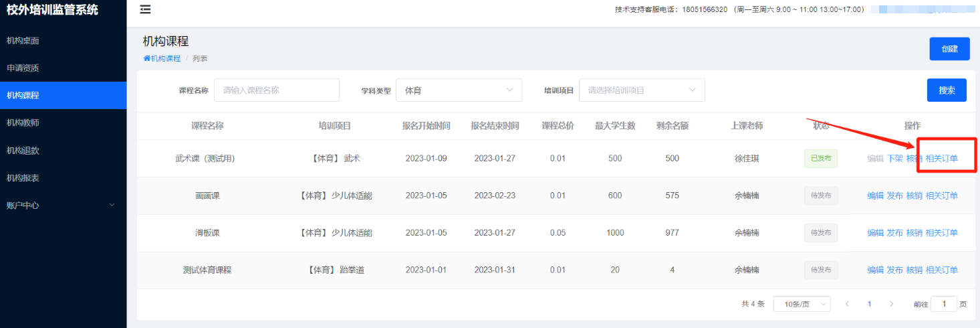Viewport: 980px width, 328px height.
Task: Click 下架 for 武术课 course
Action: (x=894, y=159)
